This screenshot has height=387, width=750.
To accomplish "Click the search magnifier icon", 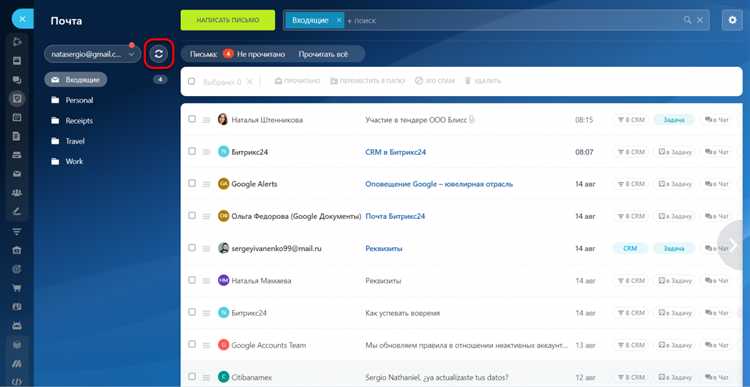I will [x=687, y=20].
